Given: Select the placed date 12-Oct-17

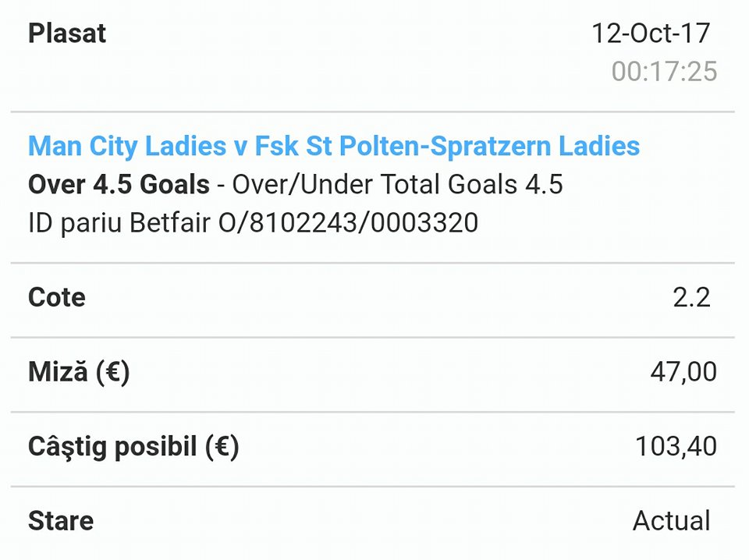Looking at the screenshot, I should click(651, 34).
